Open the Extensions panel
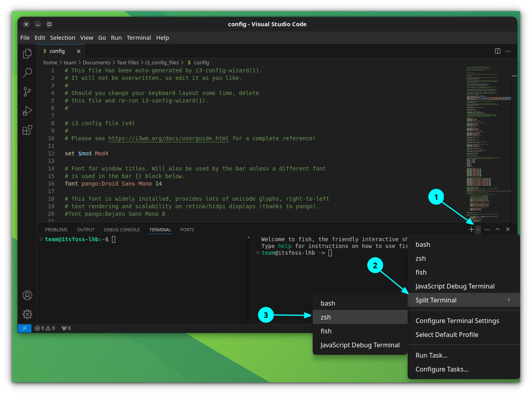 tap(27, 130)
